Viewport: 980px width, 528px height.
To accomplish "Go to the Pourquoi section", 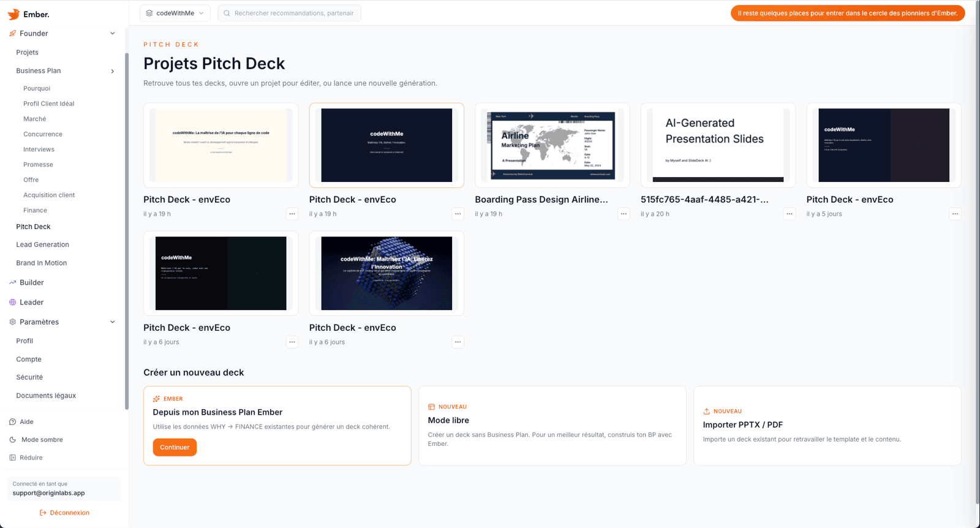I will 37,88.
